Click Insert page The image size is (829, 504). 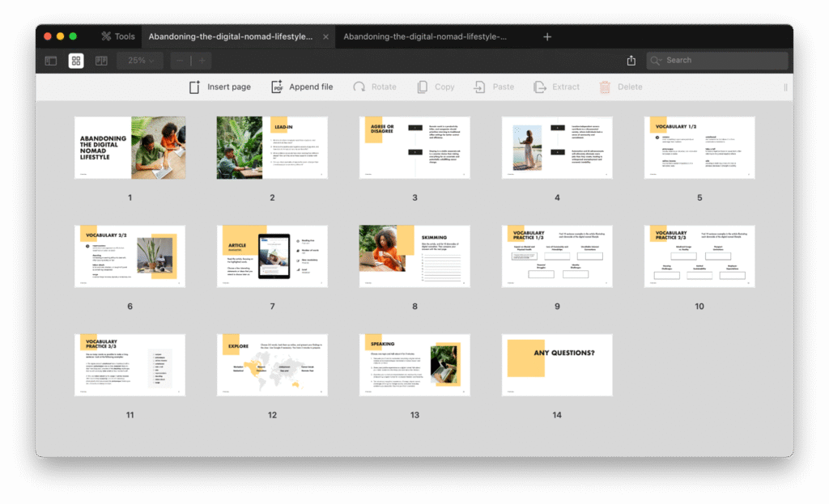point(220,87)
